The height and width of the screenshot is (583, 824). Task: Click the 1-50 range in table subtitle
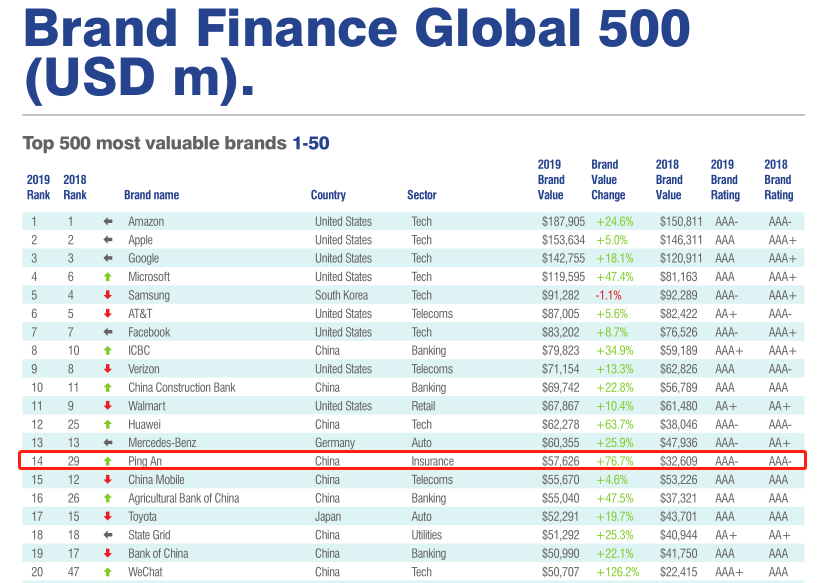coord(310,144)
